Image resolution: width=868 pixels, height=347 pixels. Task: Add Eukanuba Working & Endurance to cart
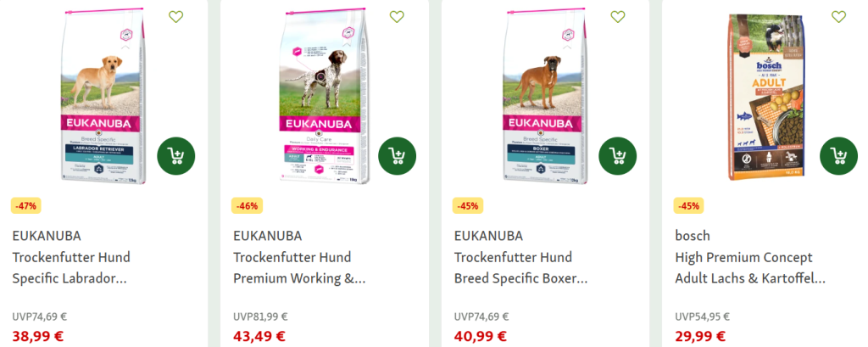[x=397, y=156]
